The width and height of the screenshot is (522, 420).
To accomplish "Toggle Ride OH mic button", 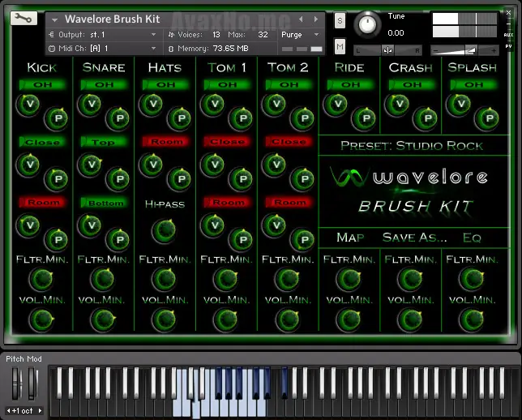I will 350,84.
